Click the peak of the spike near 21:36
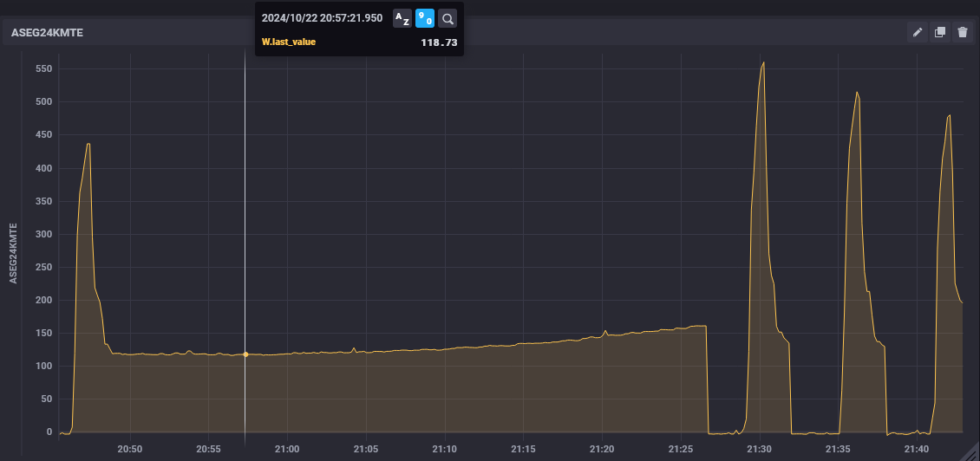Screen dimensions: 980x461 (857, 93)
